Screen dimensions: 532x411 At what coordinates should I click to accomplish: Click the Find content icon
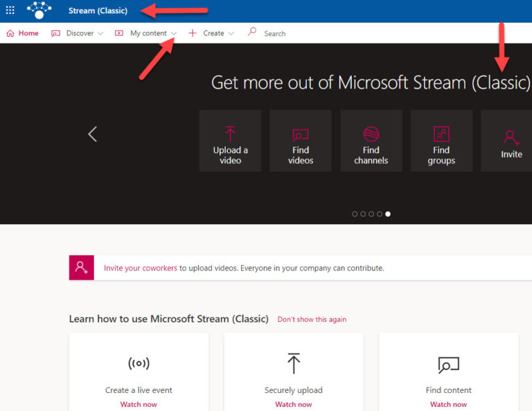pos(449,365)
